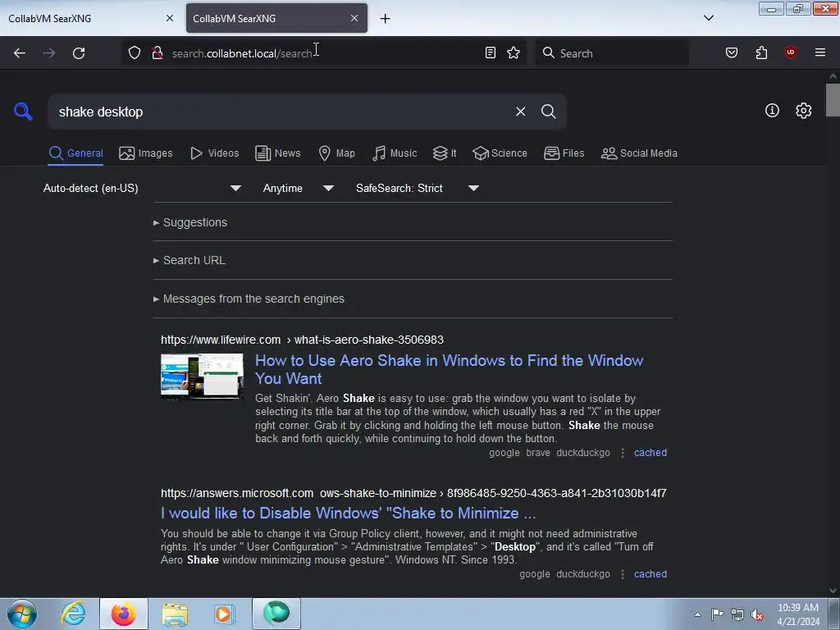Close the active CollabVM SearXNG tab
Screen dimensions: 840x630
(x=354, y=18)
